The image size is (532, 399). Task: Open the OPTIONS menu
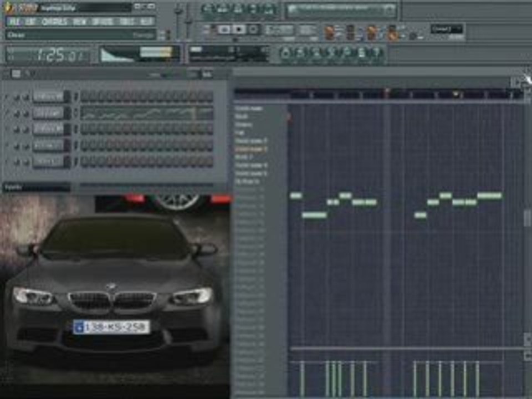pos(103,22)
